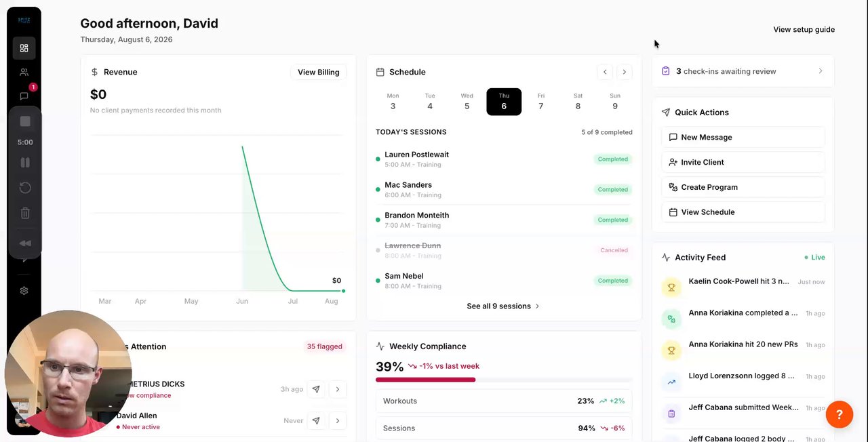The height and width of the screenshot is (442, 868).
Task: Start a New Message
Action: (x=743, y=137)
